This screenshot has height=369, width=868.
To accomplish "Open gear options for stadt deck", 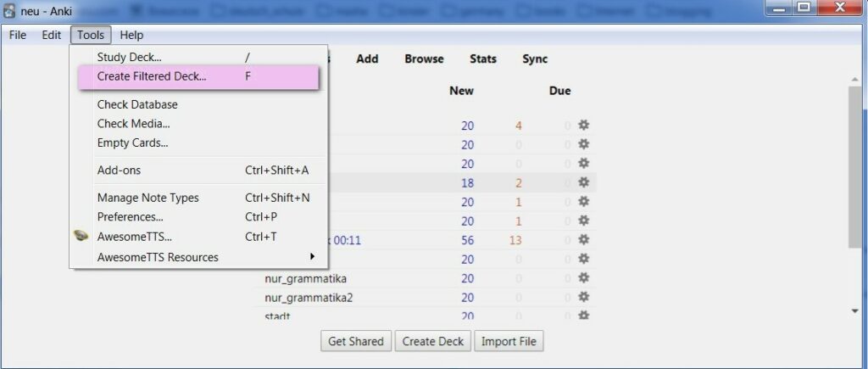I will click(x=583, y=316).
